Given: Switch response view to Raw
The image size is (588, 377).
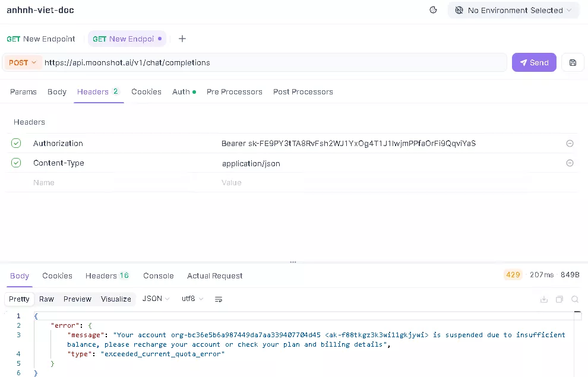Looking at the screenshot, I should [x=46, y=299].
